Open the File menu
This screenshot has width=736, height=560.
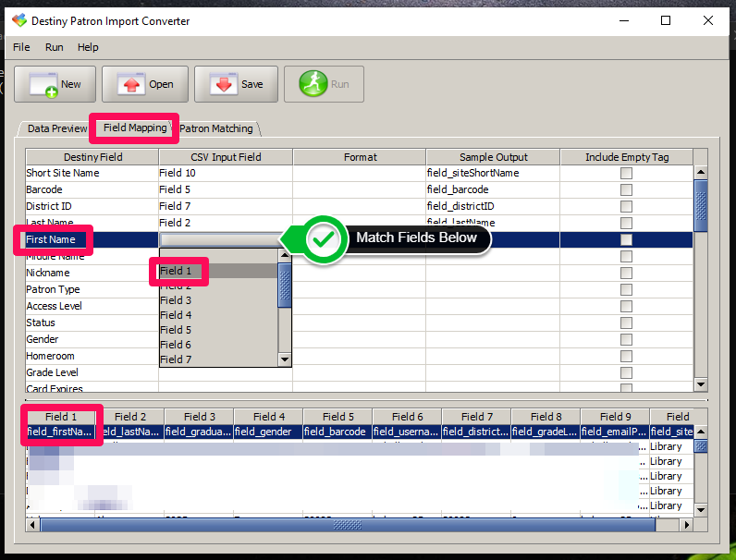[x=21, y=47]
